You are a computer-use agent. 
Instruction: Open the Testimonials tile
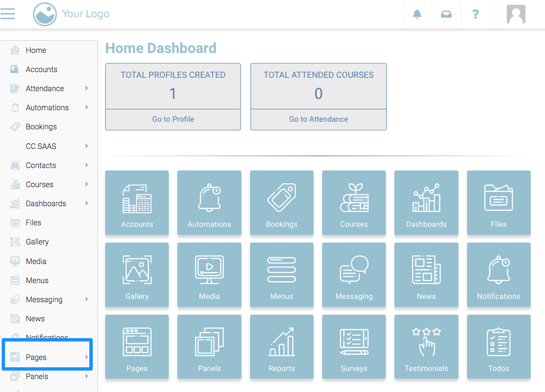pyautogui.click(x=426, y=347)
